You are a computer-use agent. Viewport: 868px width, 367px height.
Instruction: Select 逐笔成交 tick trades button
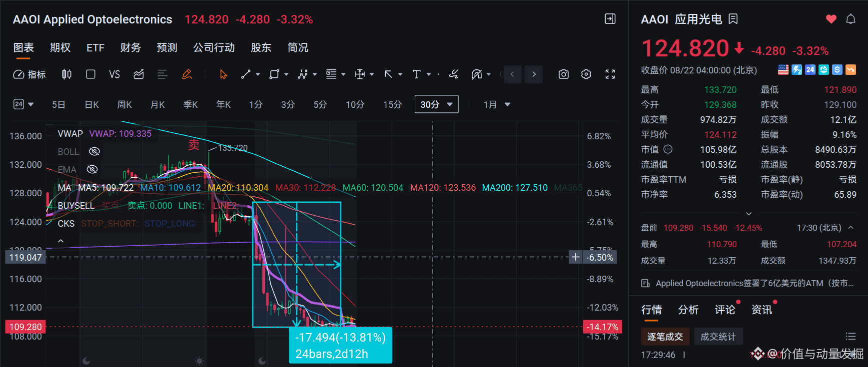(665, 337)
